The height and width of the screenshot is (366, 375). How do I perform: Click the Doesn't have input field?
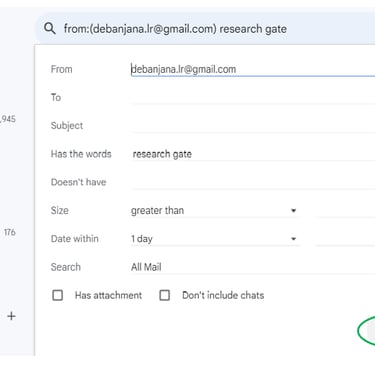[253, 182]
